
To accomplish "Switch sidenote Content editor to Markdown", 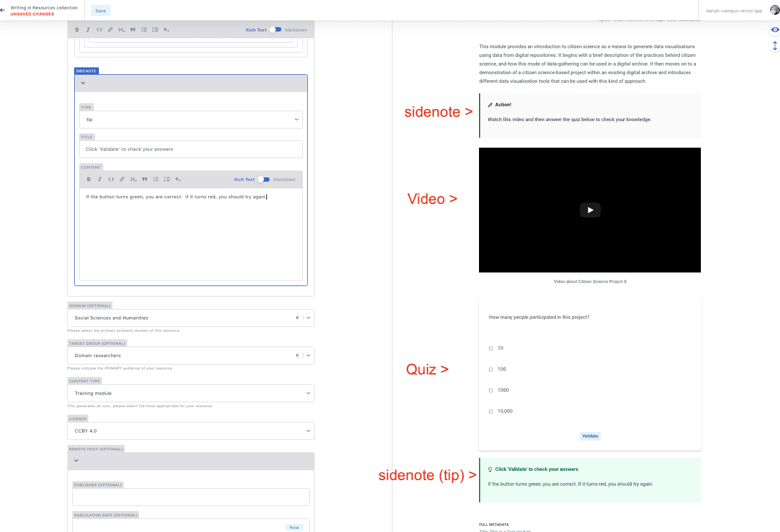I will [x=263, y=180].
